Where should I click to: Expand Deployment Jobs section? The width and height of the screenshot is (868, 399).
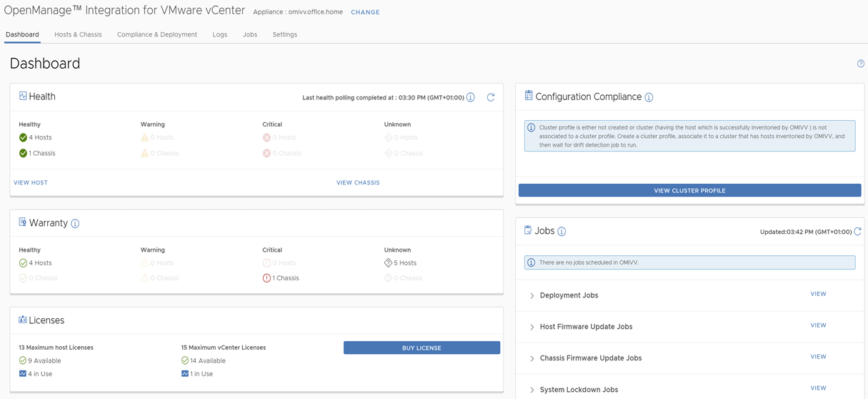point(532,295)
